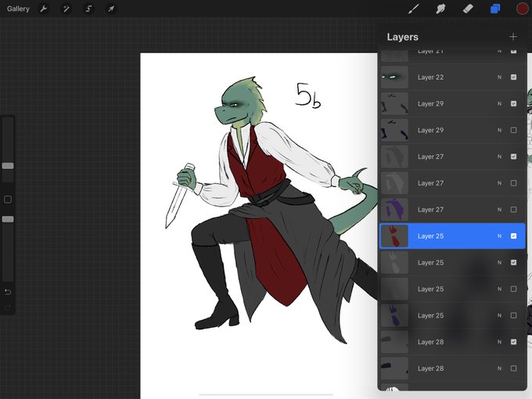Viewport: 532px width, 399px height.
Task: Open the Actions wrench menu
Action: click(44, 9)
